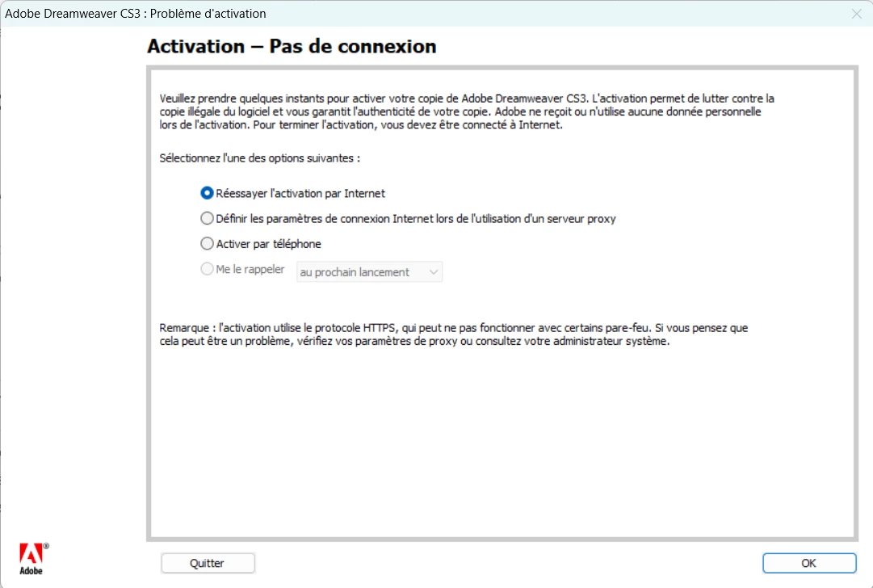Click the window title Problème d'activation
This screenshot has width=873, height=588.
136,14
